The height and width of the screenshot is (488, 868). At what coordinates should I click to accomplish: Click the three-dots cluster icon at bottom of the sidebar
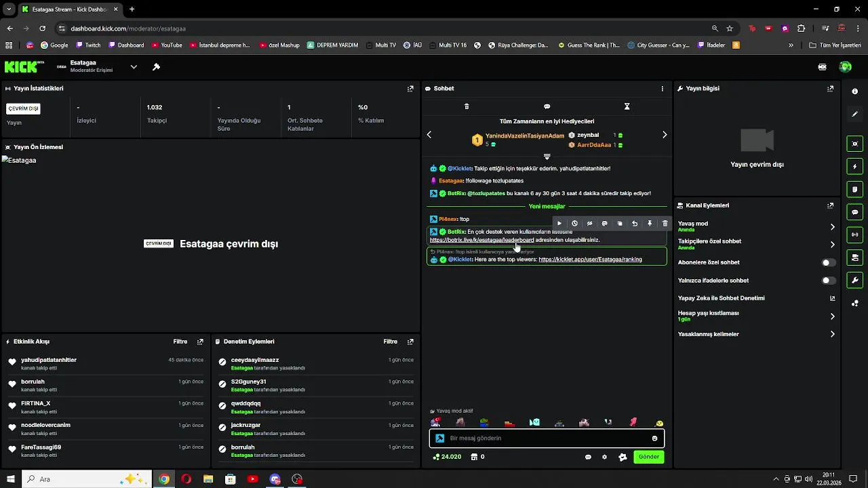[854, 303]
